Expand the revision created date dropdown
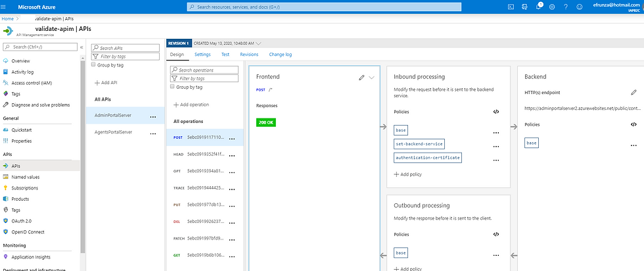Image resolution: width=644 pixels, height=271 pixels. [x=259, y=43]
